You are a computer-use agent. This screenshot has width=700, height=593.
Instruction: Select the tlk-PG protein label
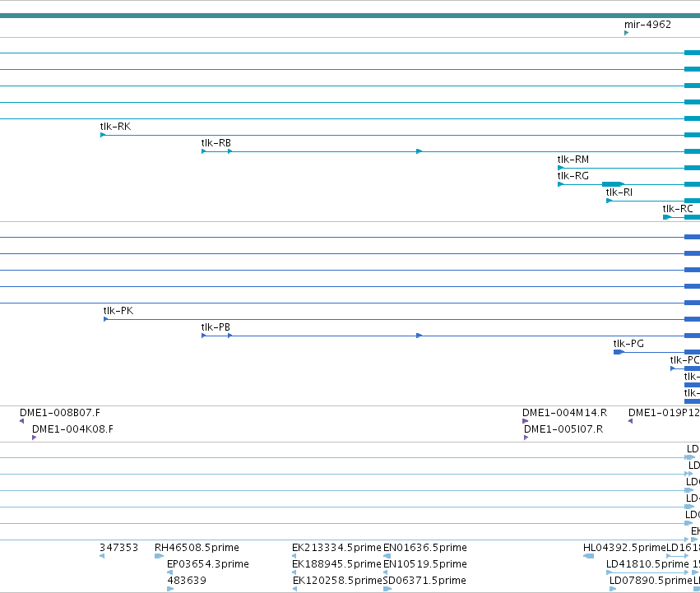(x=628, y=344)
